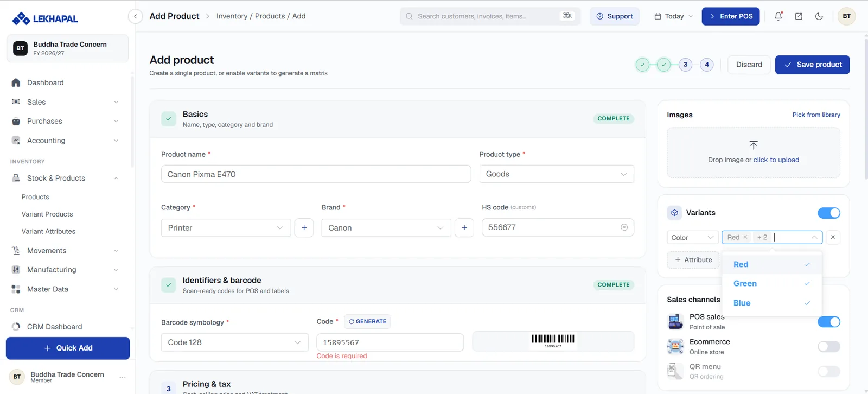Open BT user avatar menu in the header
The height and width of the screenshot is (394, 868).
[x=846, y=16]
